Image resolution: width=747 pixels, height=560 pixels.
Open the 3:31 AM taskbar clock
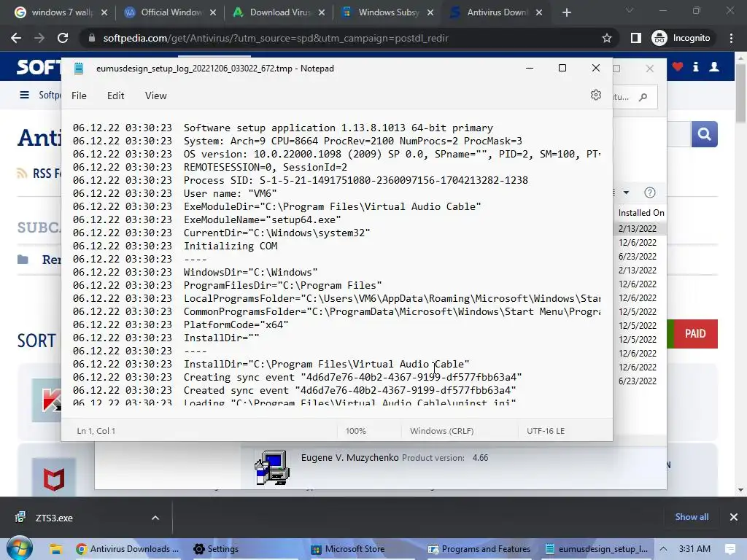point(694,549)
